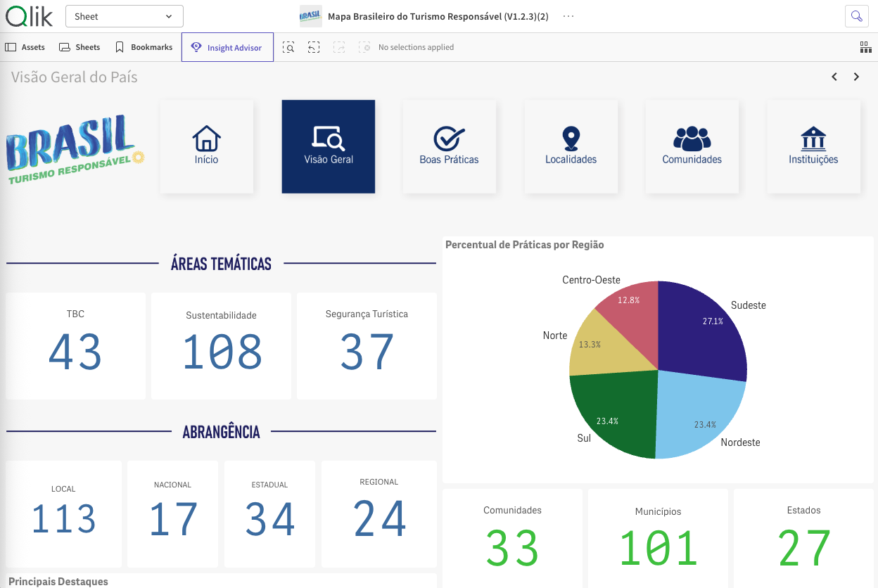Launch Insight Advisor
Image resolution: width=878 pixels, height=588 pixels.
(x=227, y=47)
